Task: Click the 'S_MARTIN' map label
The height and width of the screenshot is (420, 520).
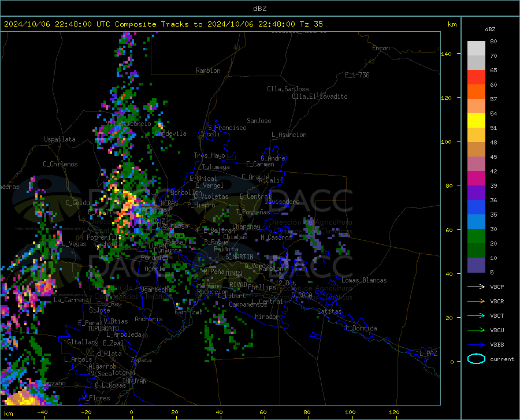Action: click(239, 257)
